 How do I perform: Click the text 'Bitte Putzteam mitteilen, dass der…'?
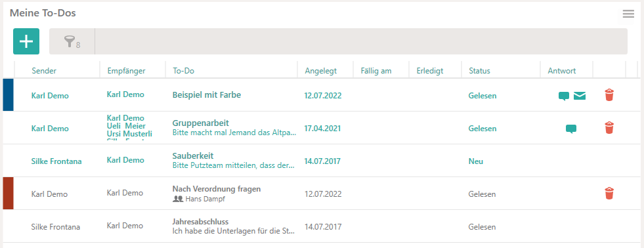coord(233,166)
